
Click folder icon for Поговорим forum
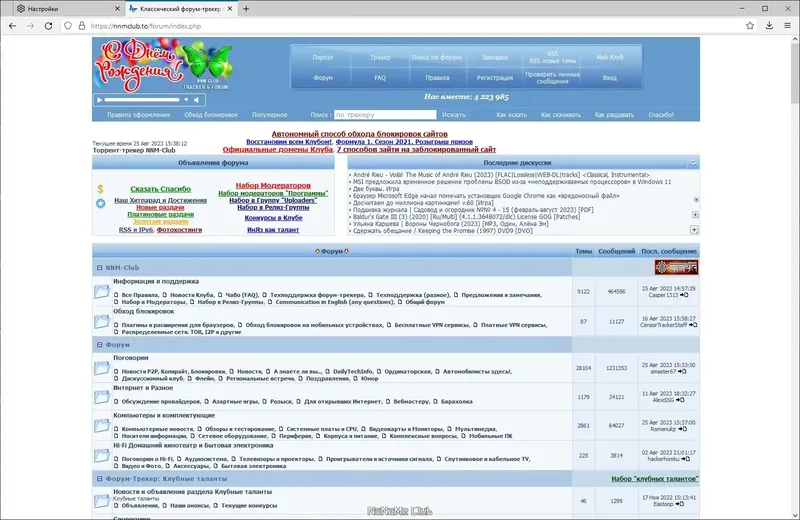click(x=102, y=367)
